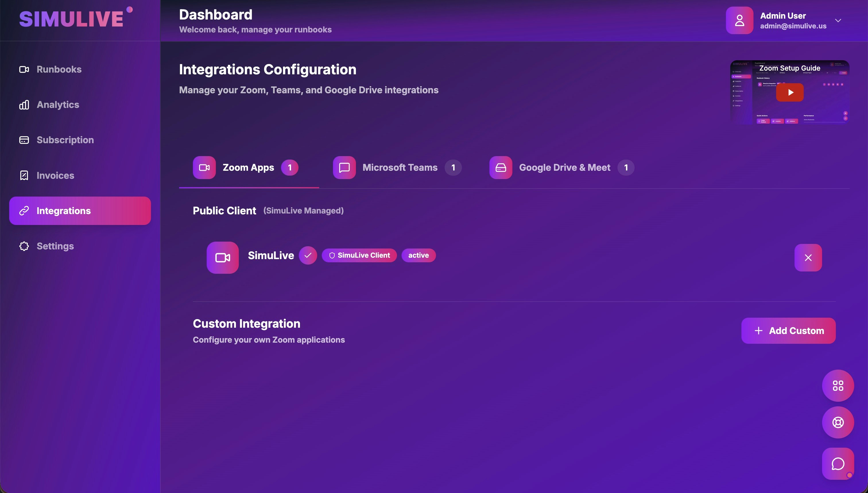Click the Admin User avatar icon

pyautogui.click(x=739, y=20)
